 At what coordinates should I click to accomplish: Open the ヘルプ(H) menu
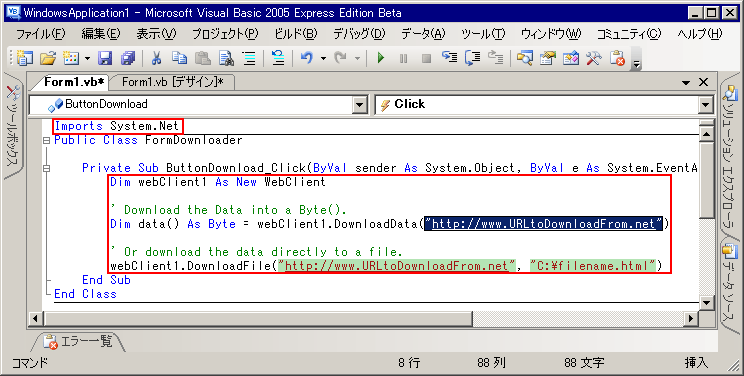699,34
